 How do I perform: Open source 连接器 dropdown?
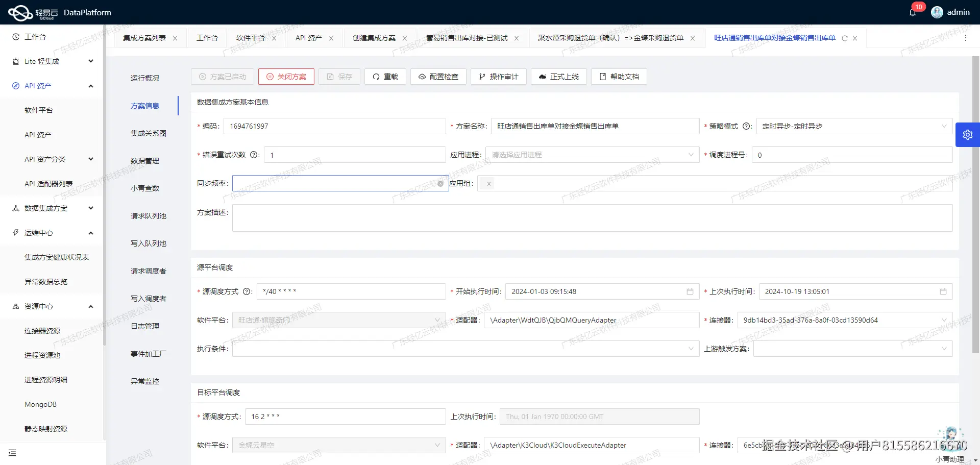(845, 320)
